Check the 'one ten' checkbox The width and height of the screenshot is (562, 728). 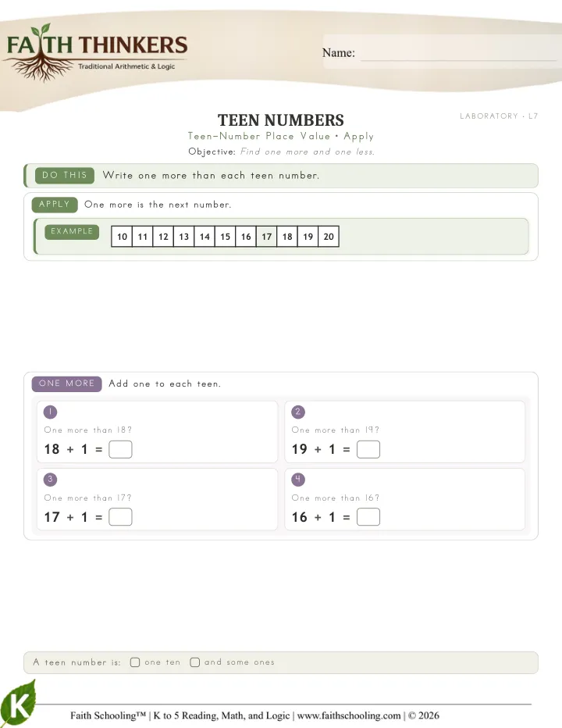(x=135, y=662)
